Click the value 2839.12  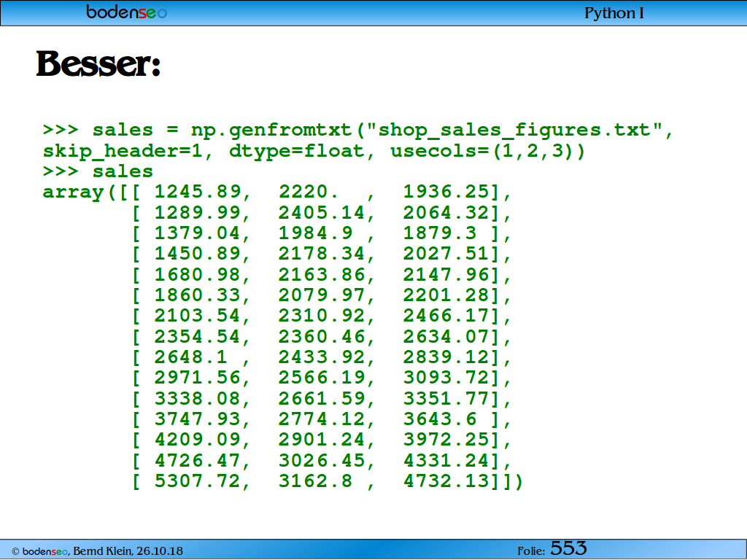pyautogui.click(x=446, y=357)
